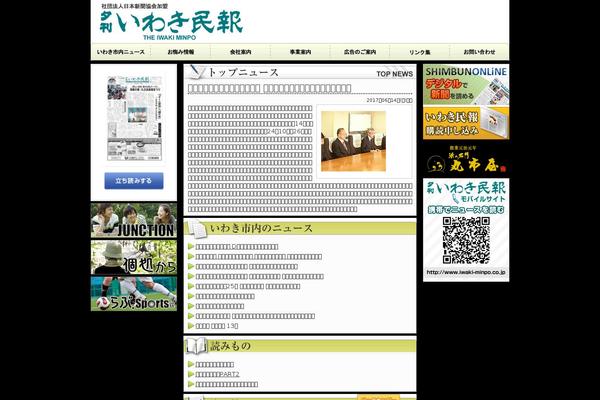Image resolution: width=600 pixels, height=400 pixels.
Task: Click the いわき市内のニュース section header
Action: click(300, 228)
